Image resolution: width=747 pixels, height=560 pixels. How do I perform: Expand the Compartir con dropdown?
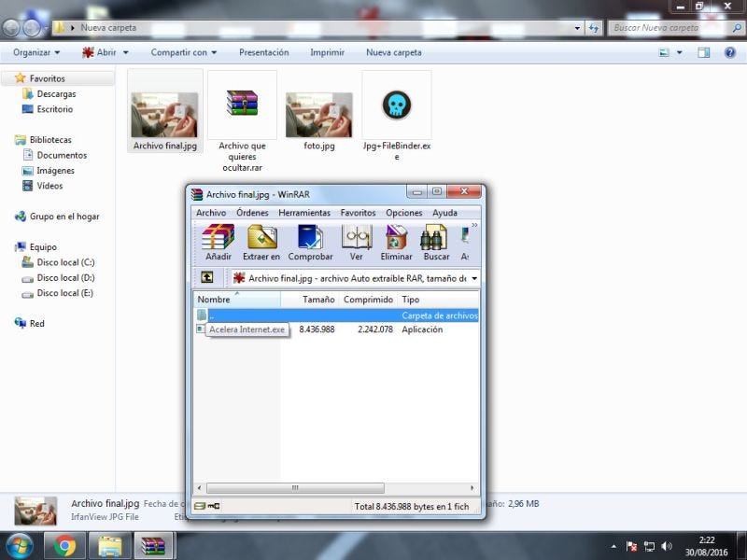pyautogui.click(x=184, y=52)
